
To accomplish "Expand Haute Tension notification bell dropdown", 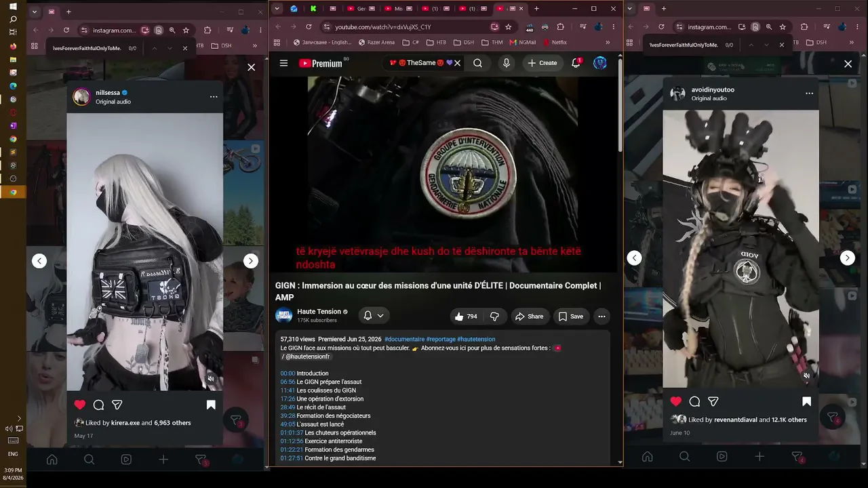I will (374, 316).
